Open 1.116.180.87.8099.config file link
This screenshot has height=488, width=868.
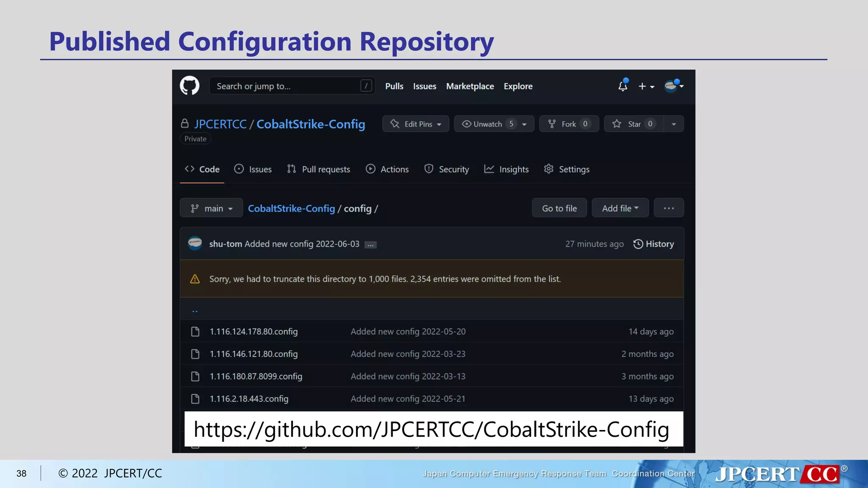(x=256, y=376)
